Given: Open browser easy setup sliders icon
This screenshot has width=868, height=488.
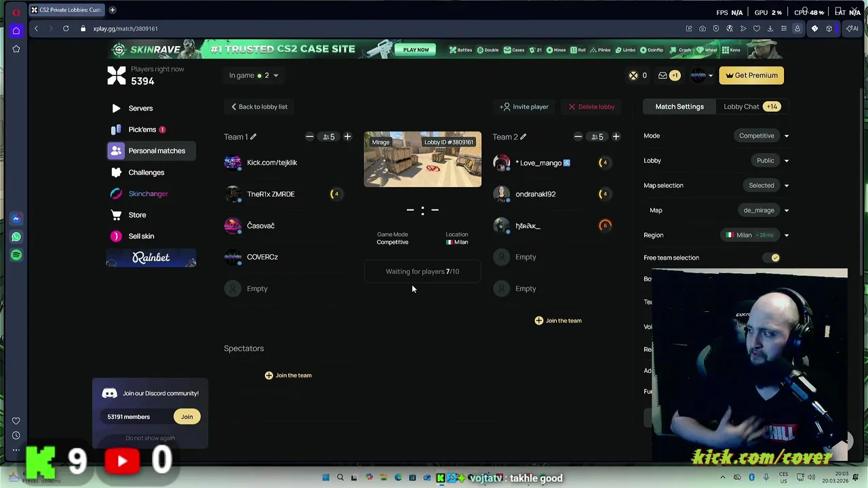Looking at the screenshot, I should (784, 28).
